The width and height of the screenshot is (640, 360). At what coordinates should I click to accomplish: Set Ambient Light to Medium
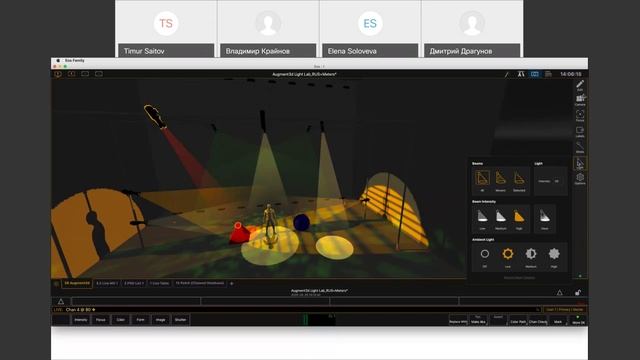pos(531,257)
